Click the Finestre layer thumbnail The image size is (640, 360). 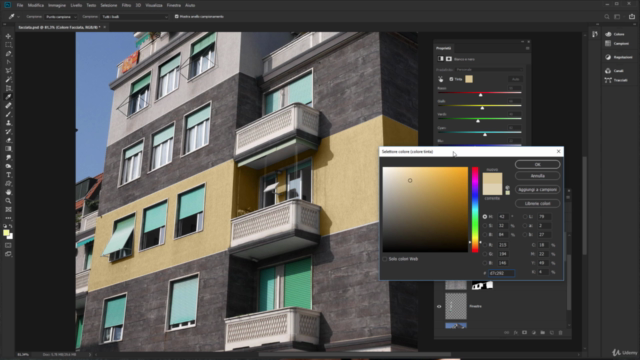tap(456, 306)
